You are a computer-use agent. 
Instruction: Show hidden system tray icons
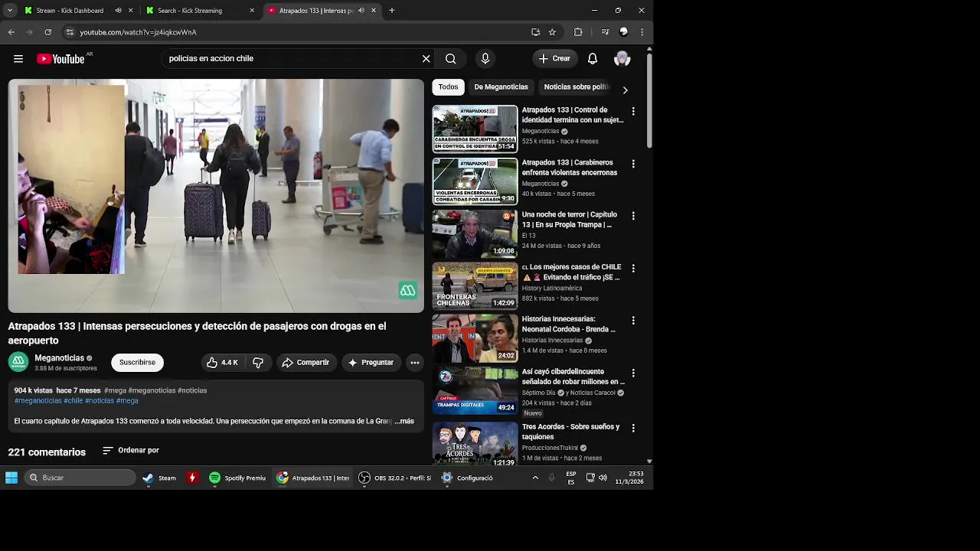(535, 478)
